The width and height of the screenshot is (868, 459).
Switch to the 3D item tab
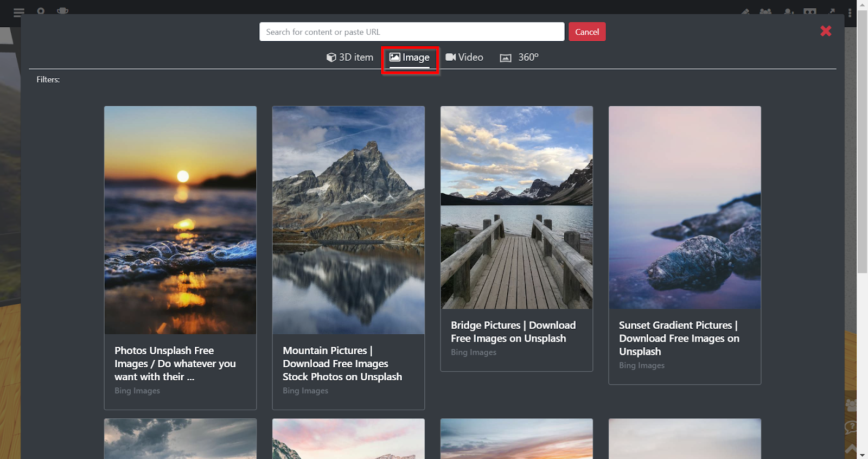[x=350, y=58]
